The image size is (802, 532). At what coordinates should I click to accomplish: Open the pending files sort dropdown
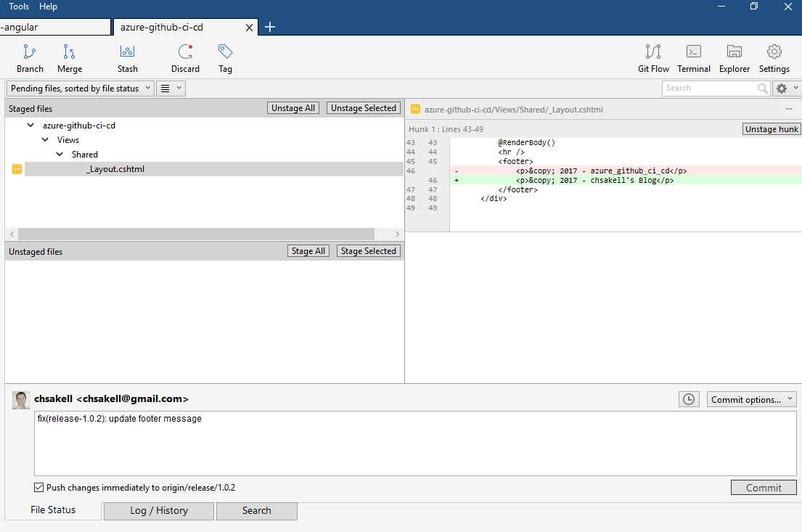tap(80, 89)
